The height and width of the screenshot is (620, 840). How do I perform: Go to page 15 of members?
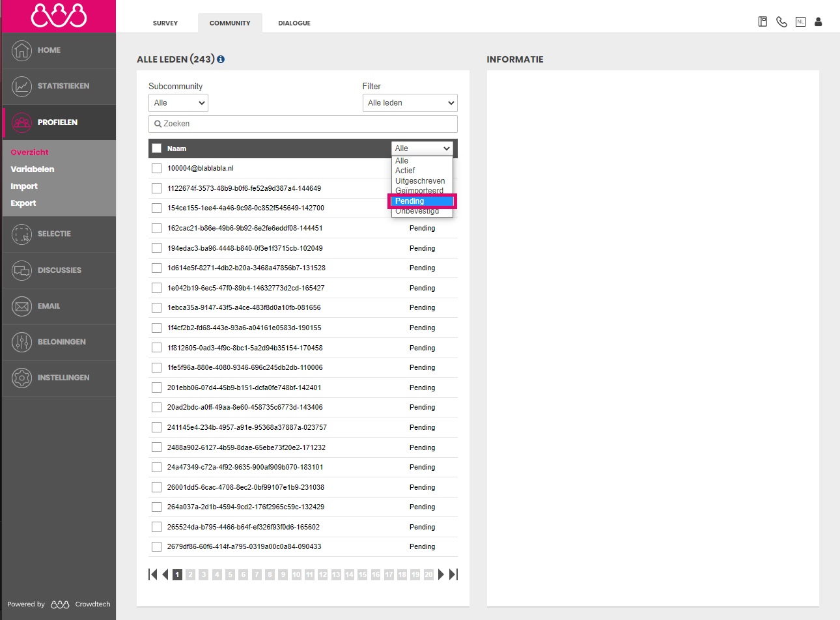coord(363,574)
